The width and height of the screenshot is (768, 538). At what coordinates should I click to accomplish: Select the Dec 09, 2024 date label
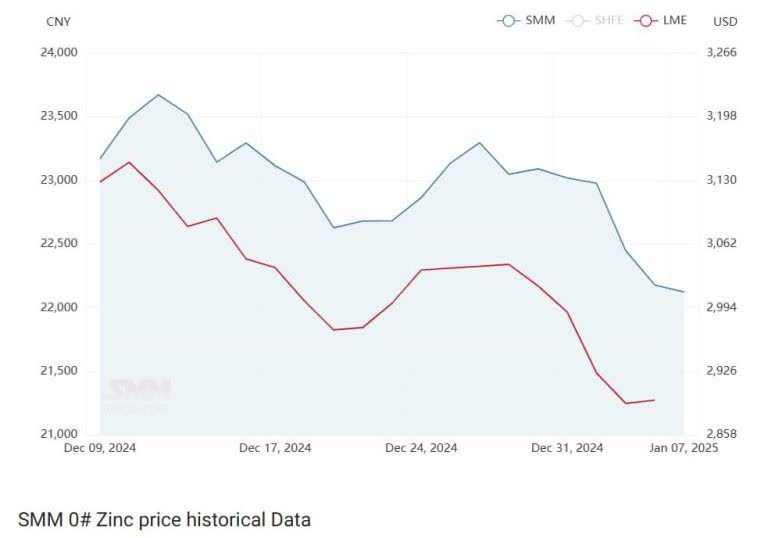(100, 448)
